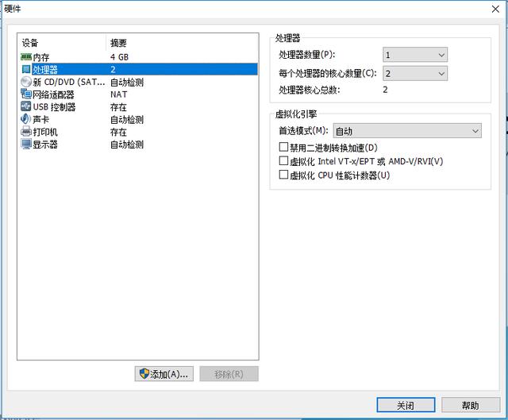This screenshot has height=420, width=508.
Task: Select the network adapter (网络适配器) icon
Action: pos(26,94)
